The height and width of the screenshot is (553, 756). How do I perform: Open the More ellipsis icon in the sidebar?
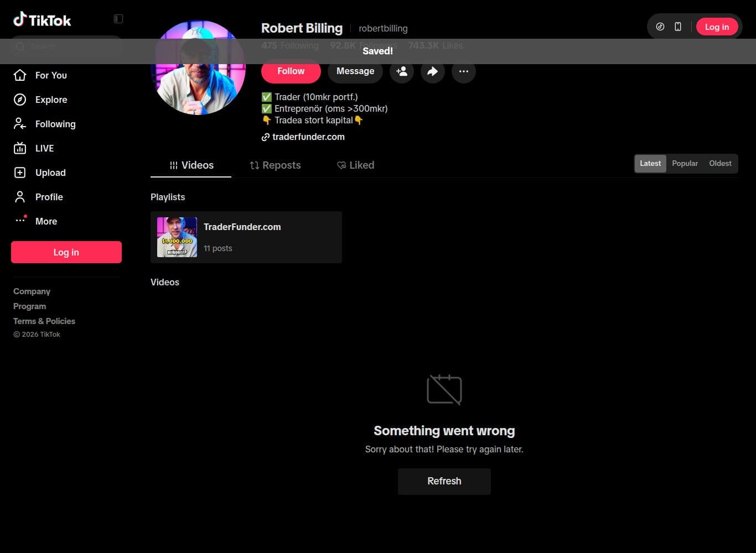pyautogui.click(x=20, y=220)
